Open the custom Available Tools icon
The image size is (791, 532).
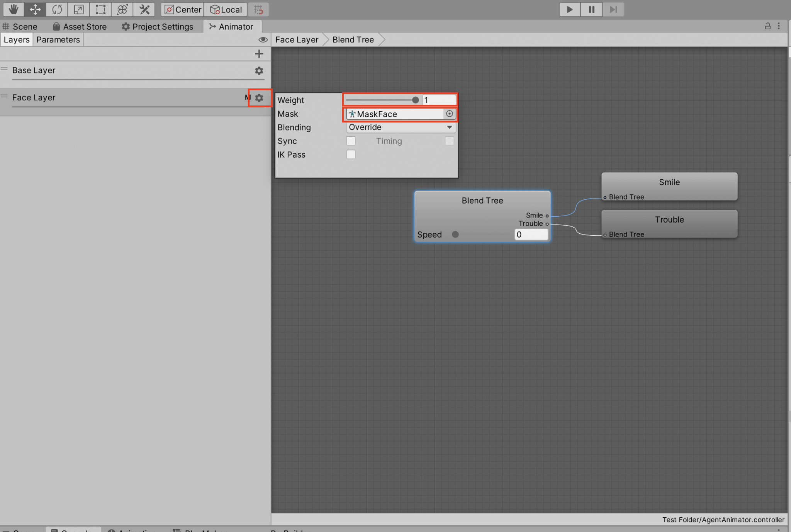tap(144, 9)
